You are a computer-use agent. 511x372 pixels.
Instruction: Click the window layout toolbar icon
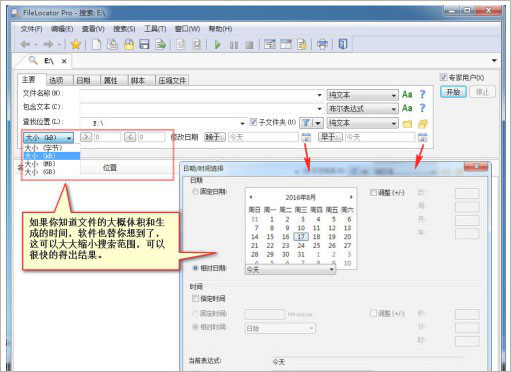(286, 44)
